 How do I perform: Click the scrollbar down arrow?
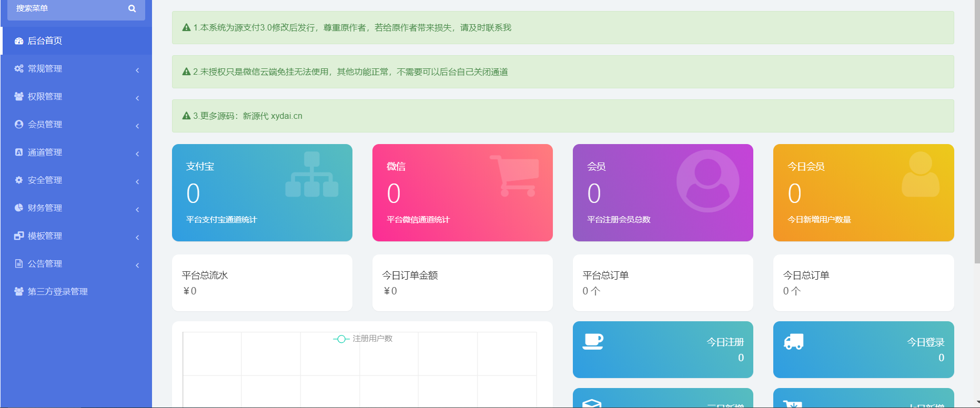977,404
